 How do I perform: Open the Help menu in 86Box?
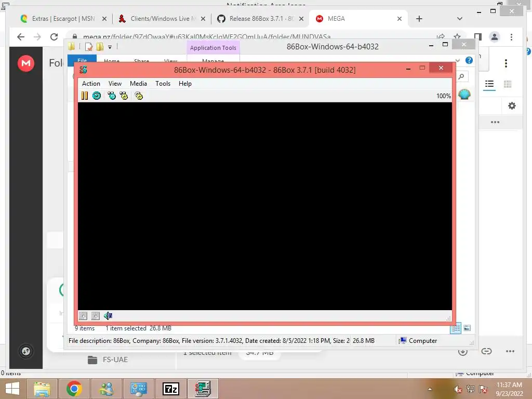point(185,84)
